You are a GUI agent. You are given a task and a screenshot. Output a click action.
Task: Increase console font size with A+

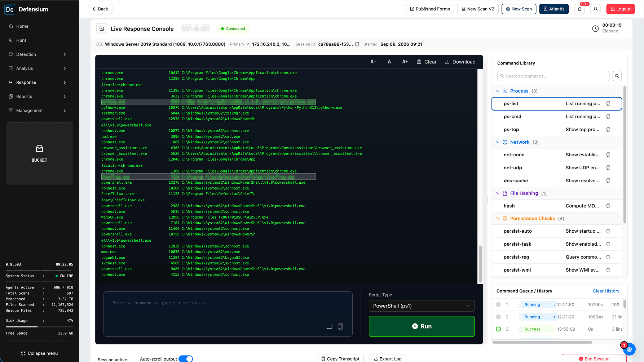point(405,62)
